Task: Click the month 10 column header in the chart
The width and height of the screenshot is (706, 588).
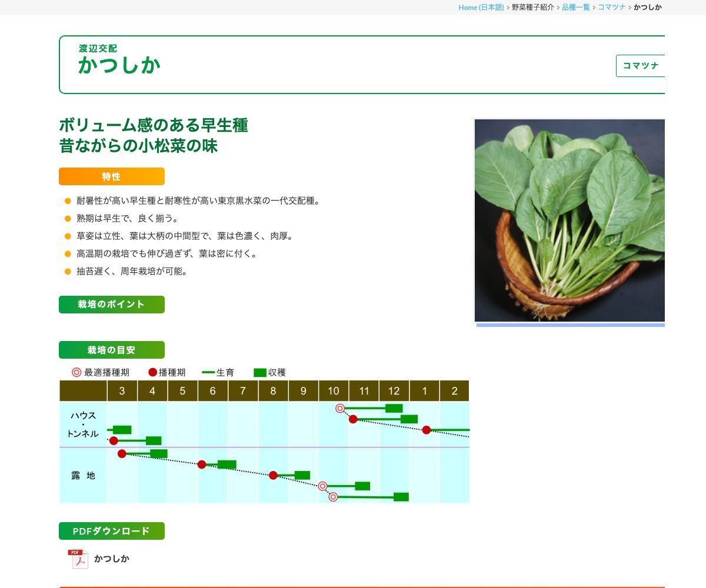Action: click(x=333, y=390)
